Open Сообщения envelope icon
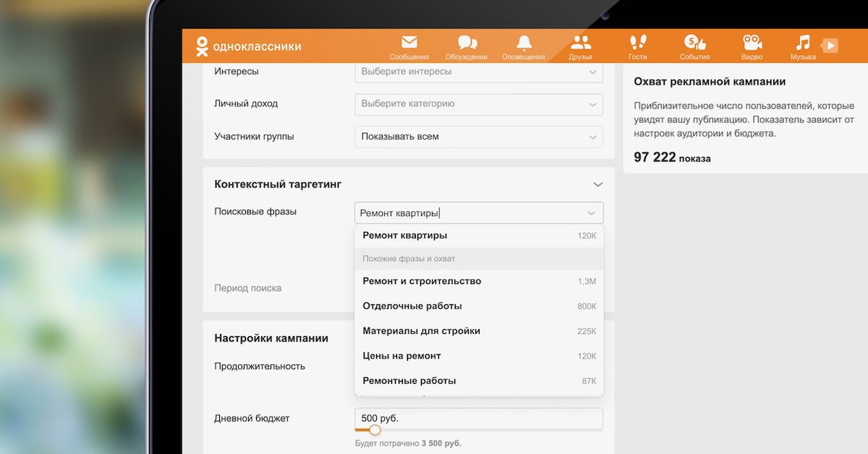 point(409,42)
